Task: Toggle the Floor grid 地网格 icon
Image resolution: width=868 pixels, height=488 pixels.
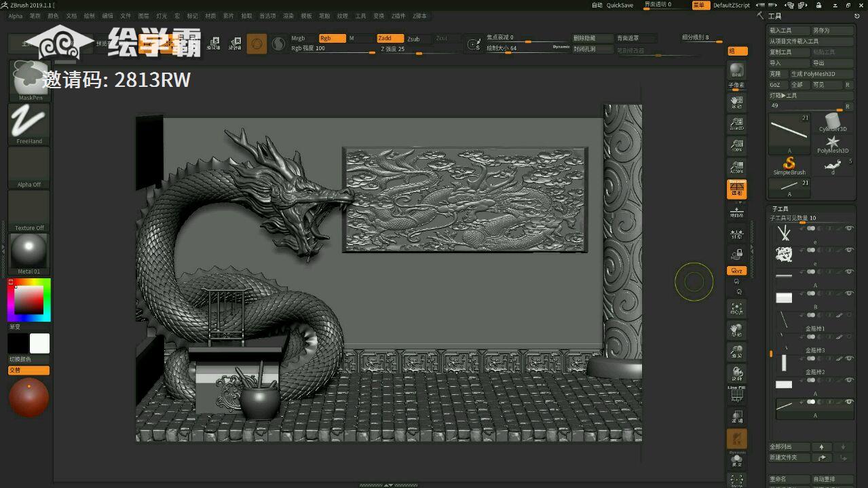Action: pyautogui.click(x=736, y=213)
